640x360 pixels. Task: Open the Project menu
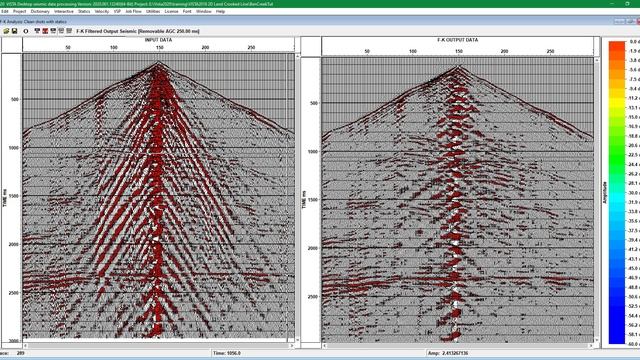point(20,11)
